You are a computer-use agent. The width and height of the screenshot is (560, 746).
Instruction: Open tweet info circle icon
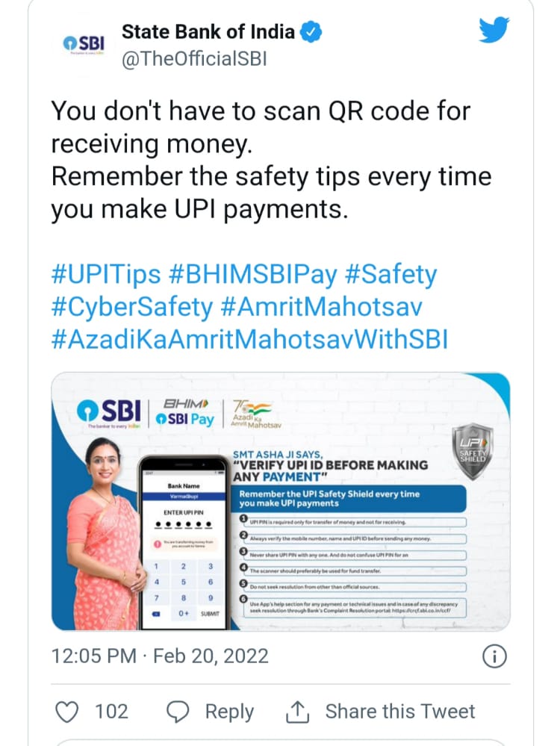(x=495, y=657)
